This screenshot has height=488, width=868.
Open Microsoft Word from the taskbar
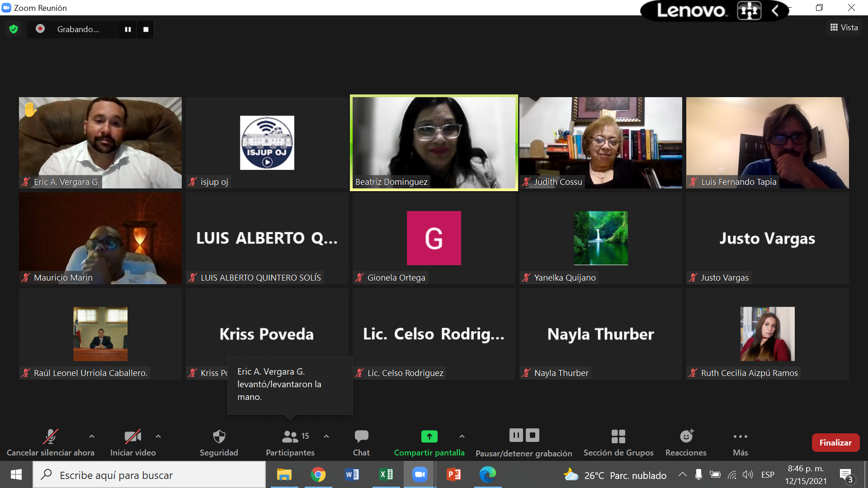tap(352, 475)
